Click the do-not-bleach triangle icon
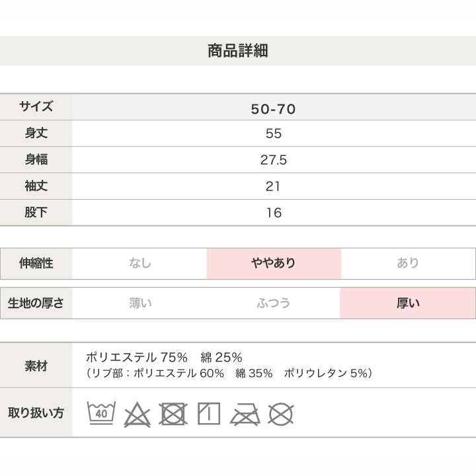Screen dimensions: 476x476 [138, 414]
